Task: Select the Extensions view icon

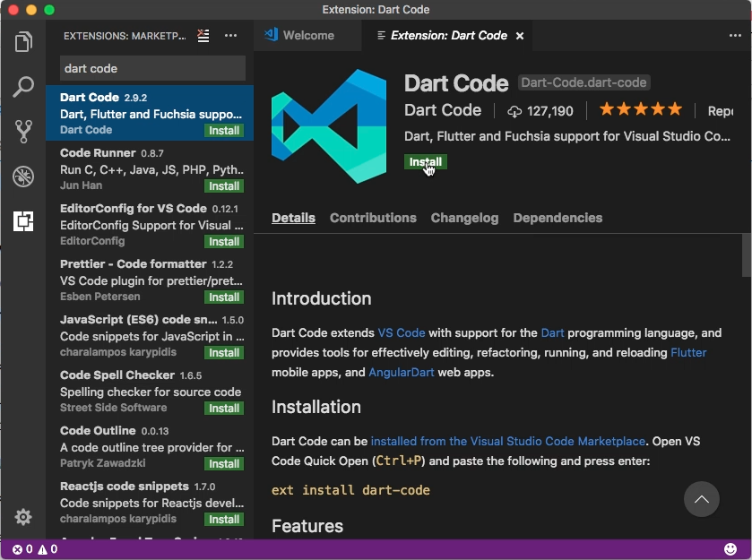Action: (23, 221)
